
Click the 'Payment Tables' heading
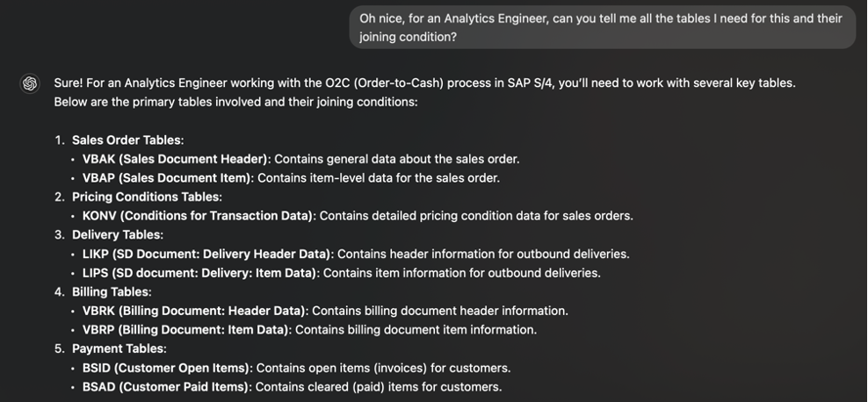click(x=119, y=349)
